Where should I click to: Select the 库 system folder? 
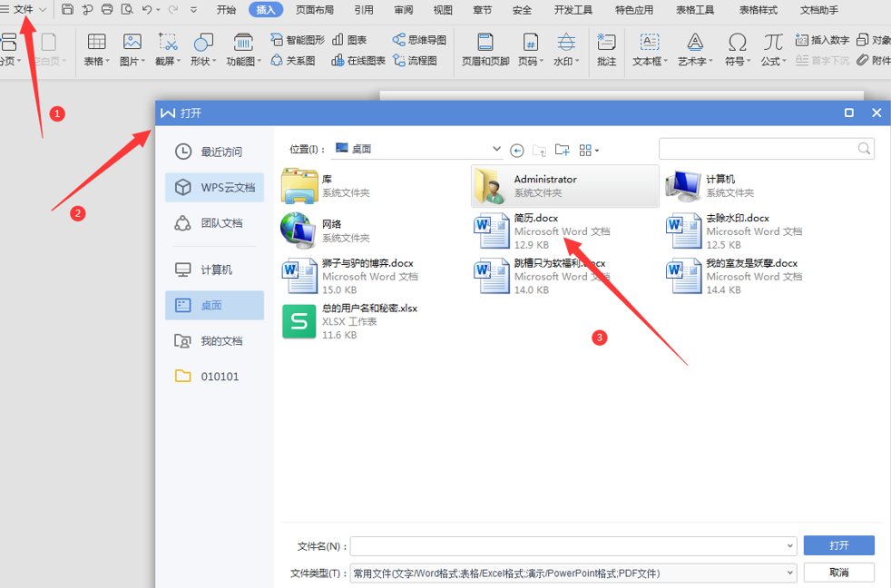point(373,186)
